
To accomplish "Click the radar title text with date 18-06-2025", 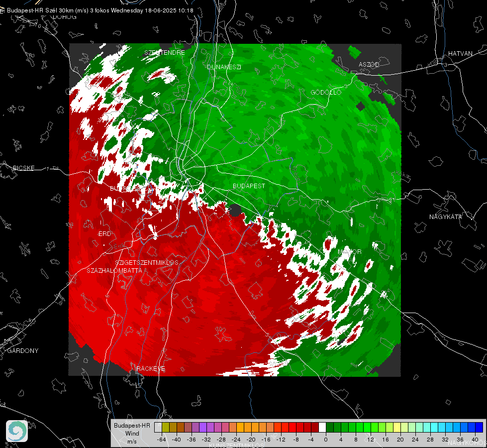I will tap(100, 10).
